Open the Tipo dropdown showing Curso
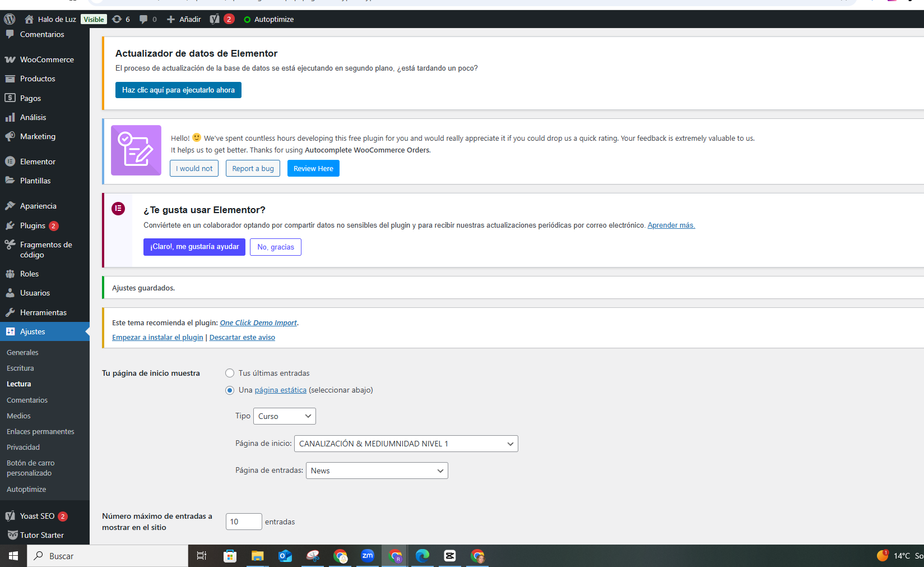The height and width of the screenshot is (567, 924). coord(285,416)
